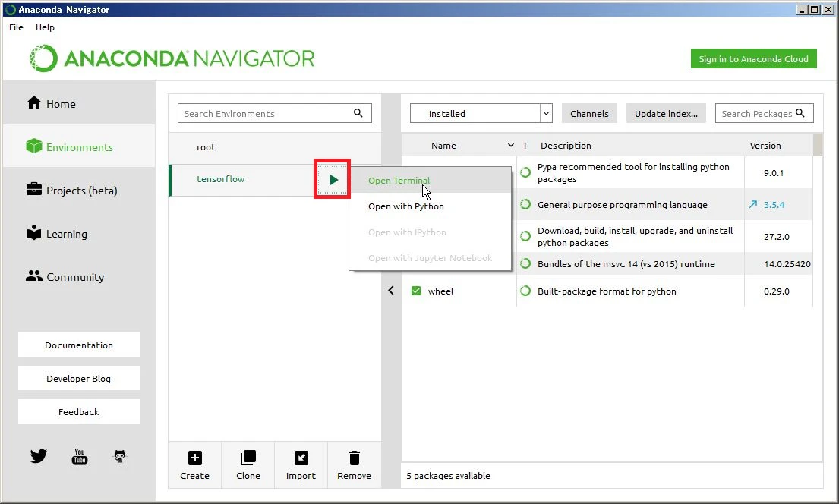Click the Version column header
Viewport: 839px width, 504px height.
click(765, 145)
